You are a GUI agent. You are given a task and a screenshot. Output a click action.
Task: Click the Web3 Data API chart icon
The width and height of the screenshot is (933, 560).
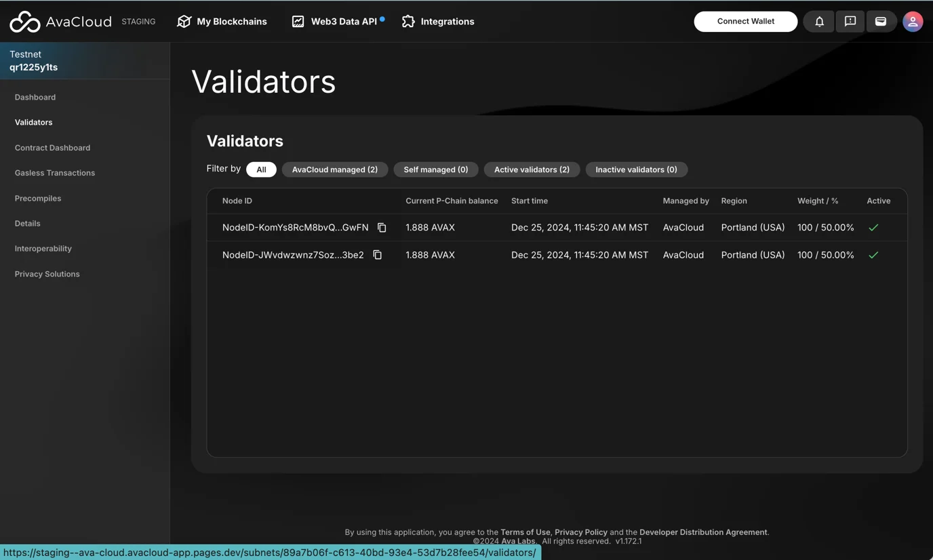click(x=298, y=22)
